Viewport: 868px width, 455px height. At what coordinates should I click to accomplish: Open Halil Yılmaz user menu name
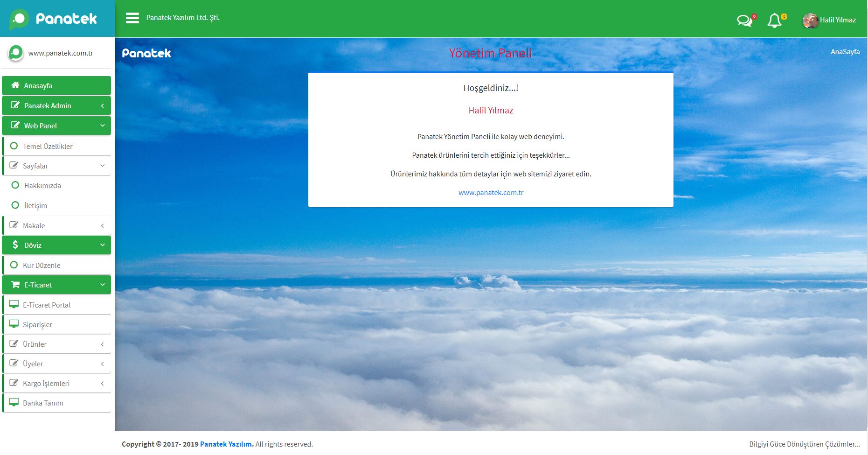click(x=838, y=20)
